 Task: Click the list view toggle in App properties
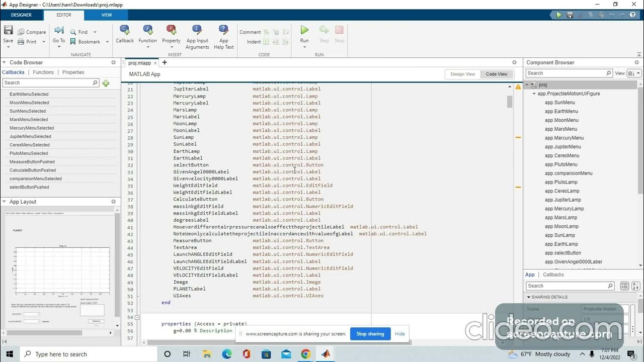(624, 286)
